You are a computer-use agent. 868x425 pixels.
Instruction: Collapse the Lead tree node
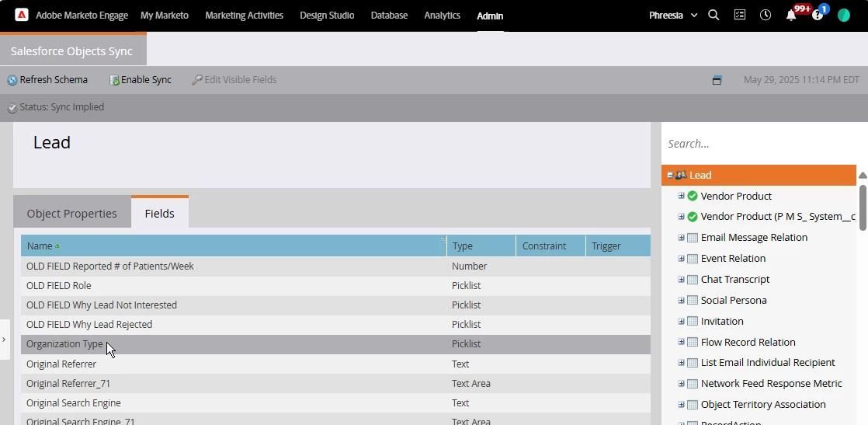point(670,175)
